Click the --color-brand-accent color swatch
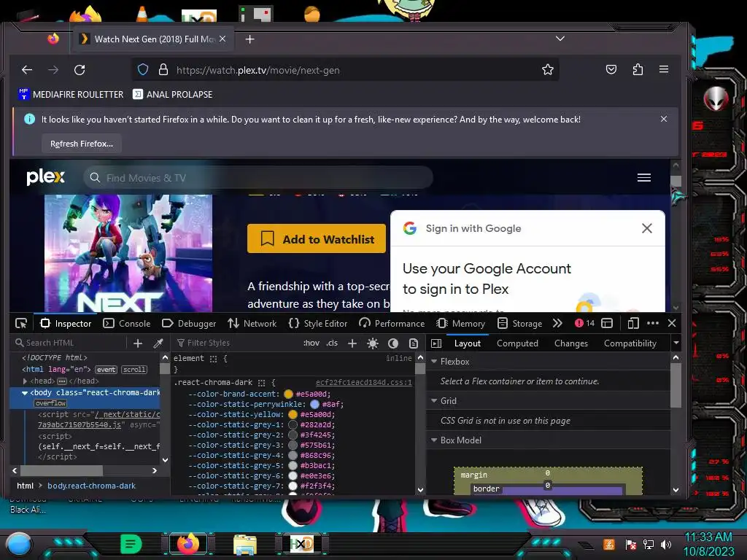Viewport: 747px width, 560px height. [288, 394]
